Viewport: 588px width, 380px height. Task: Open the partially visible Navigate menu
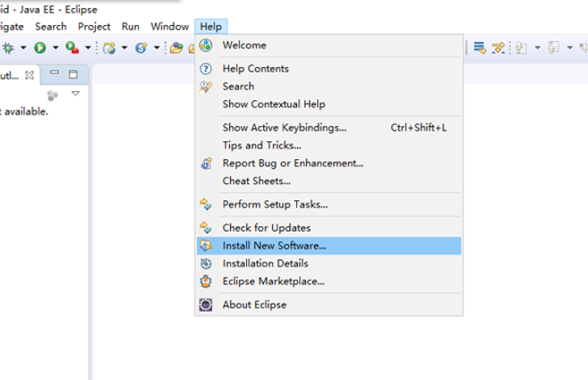click(x=12, y=27)
